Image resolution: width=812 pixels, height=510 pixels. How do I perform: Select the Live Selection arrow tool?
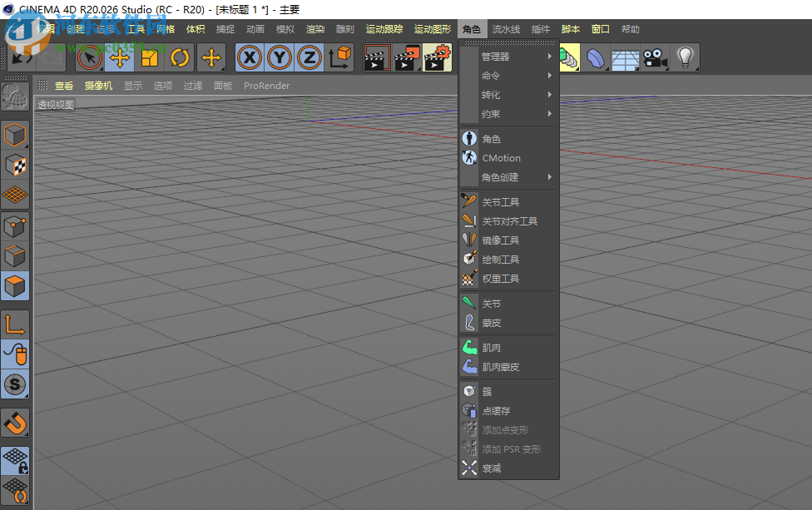[x=88, y=57]
